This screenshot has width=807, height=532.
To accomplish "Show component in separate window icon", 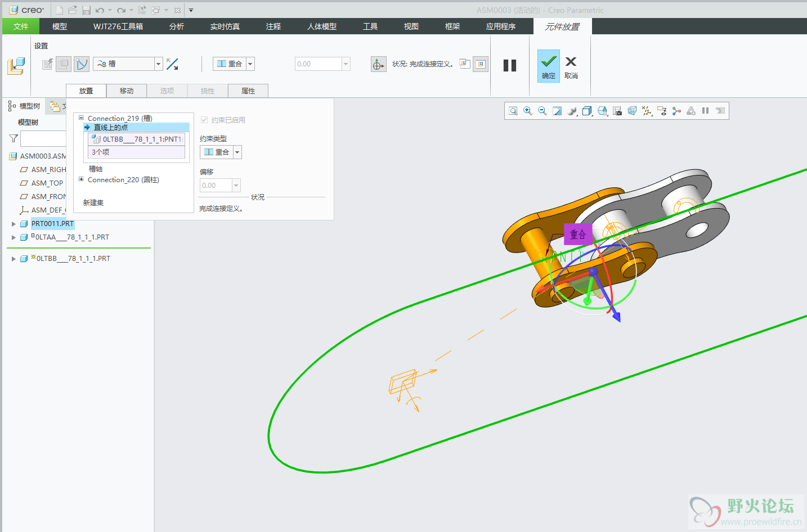I will click(465, 64).
